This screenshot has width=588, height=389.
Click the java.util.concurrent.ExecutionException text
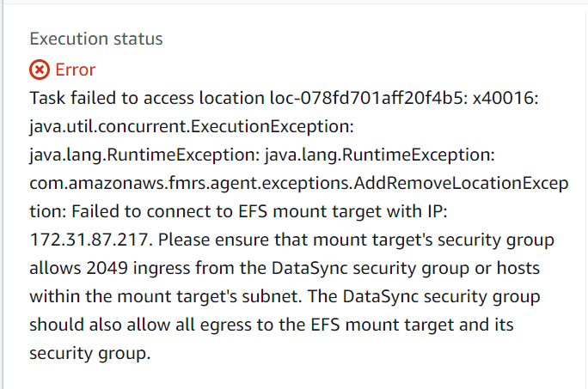point(192,127)
